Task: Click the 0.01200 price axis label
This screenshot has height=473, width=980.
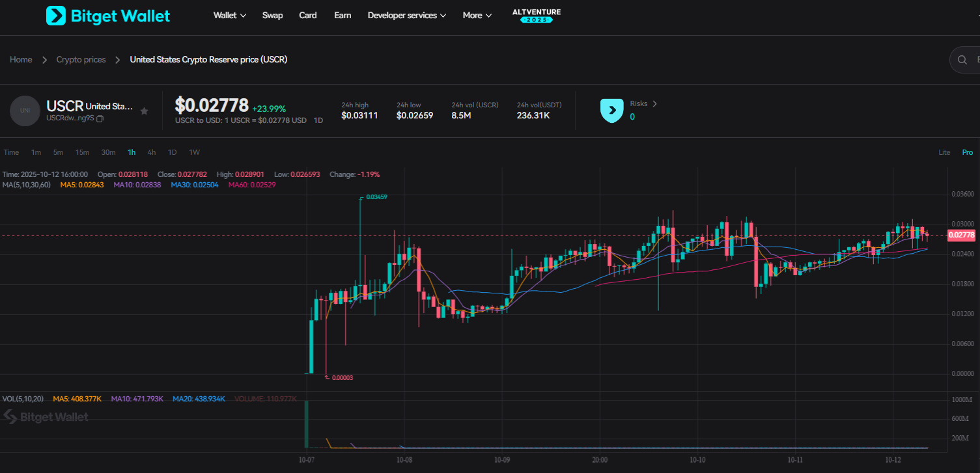Action: point(963,314)
